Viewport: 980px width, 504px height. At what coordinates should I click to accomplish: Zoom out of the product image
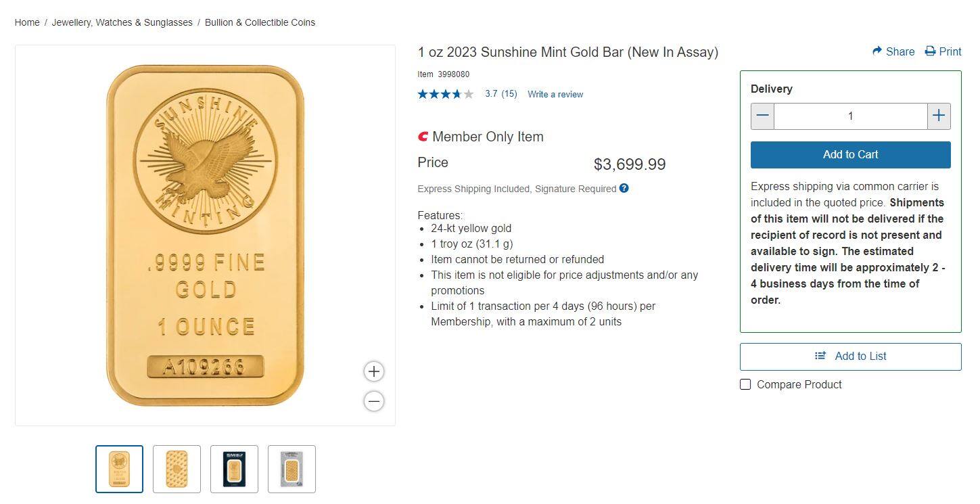pos(373,400)
